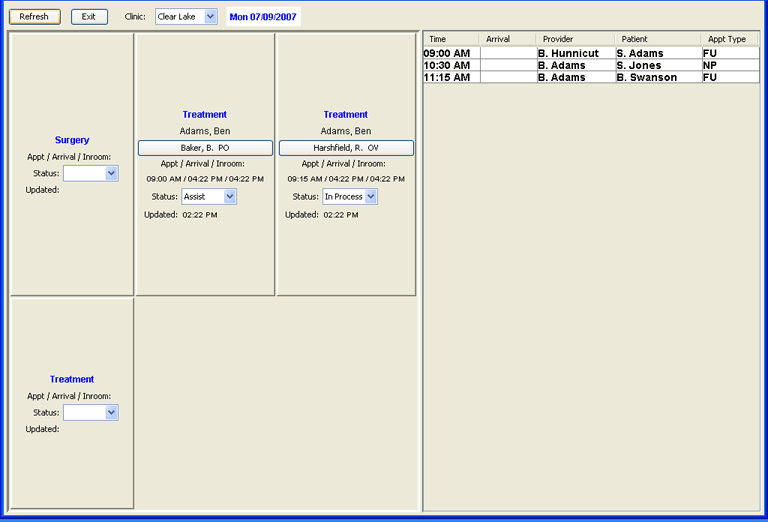Click the Refresh button
The height and width of the screenshot is (522, 768).
34,17
